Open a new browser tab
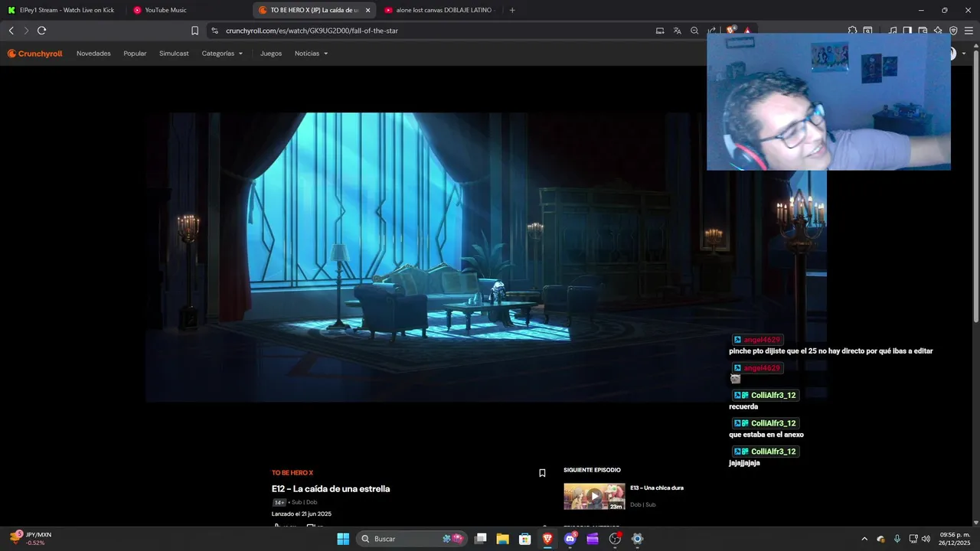Viewport: 980px width, 551px height. pyautogui.click(x=512, y=10)
